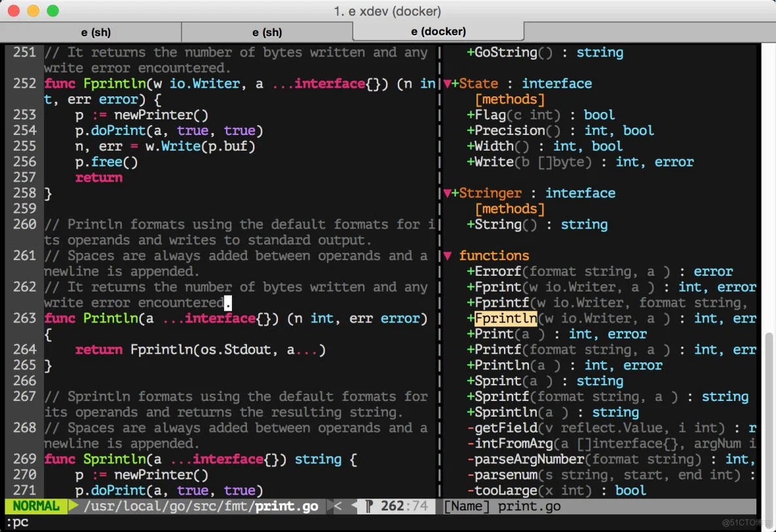Jump to String() method
Image resolution: width=776 pixels, height=532 pixels.
coord(537,225)
